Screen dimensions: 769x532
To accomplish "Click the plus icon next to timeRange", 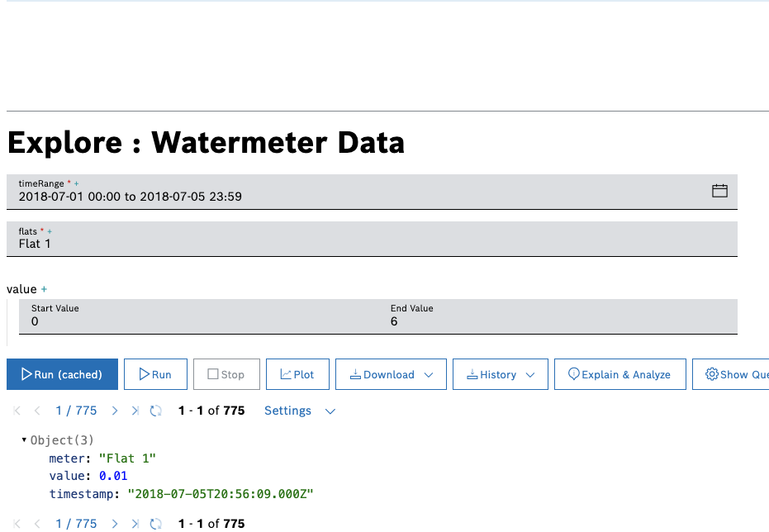I will (x=76, y=183).
